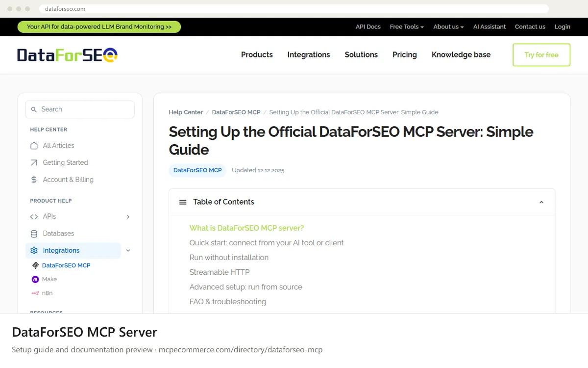Click the DataForSEO logo
The width and height of the screenshot is (588, 368).
click(x=67, y=55)
